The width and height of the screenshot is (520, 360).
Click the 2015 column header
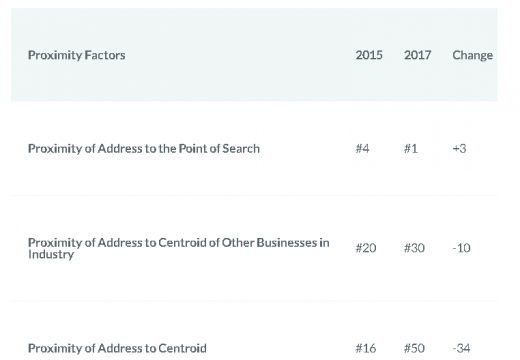369,55
